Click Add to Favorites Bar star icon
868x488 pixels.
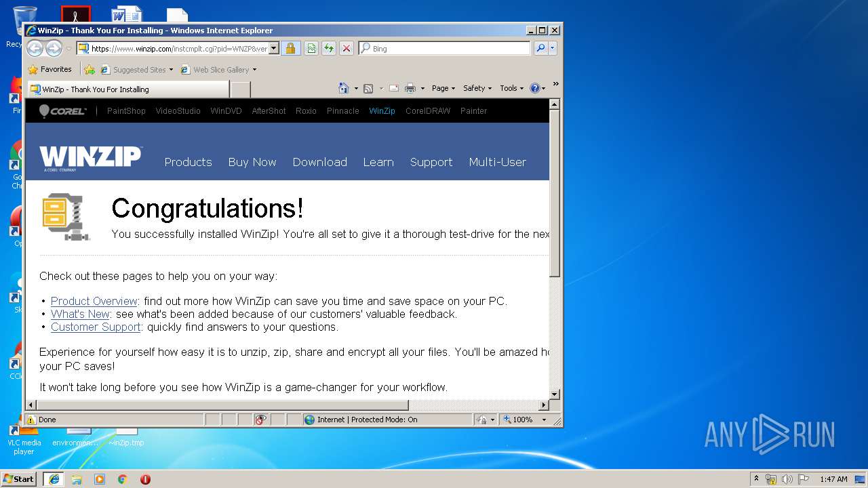coord(89,69)
